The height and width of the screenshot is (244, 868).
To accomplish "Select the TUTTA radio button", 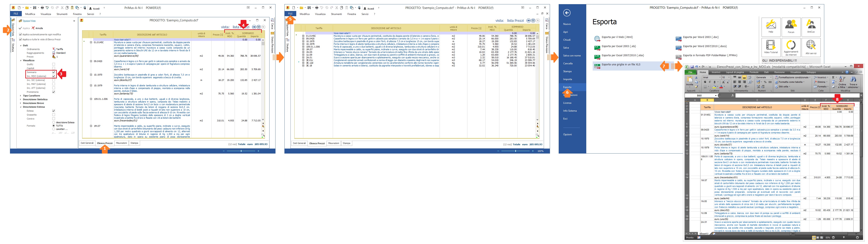I will click(x=54, y=126).
